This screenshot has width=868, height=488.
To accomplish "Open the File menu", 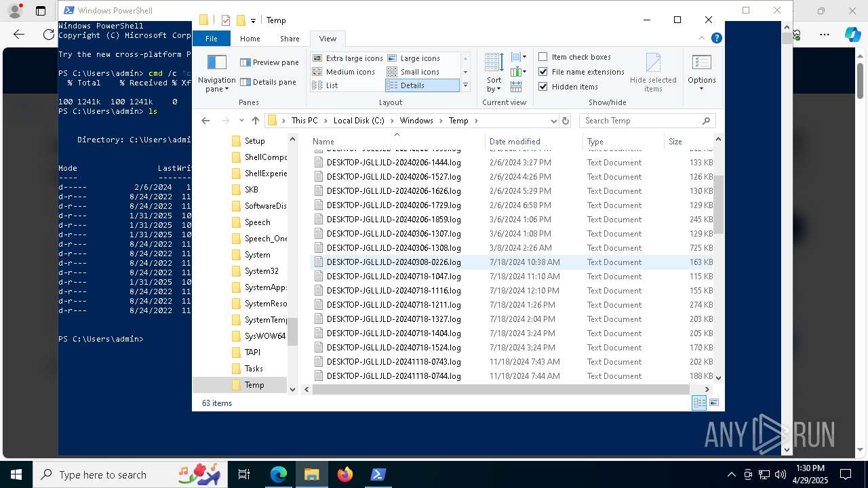I will tap(212, 39).
